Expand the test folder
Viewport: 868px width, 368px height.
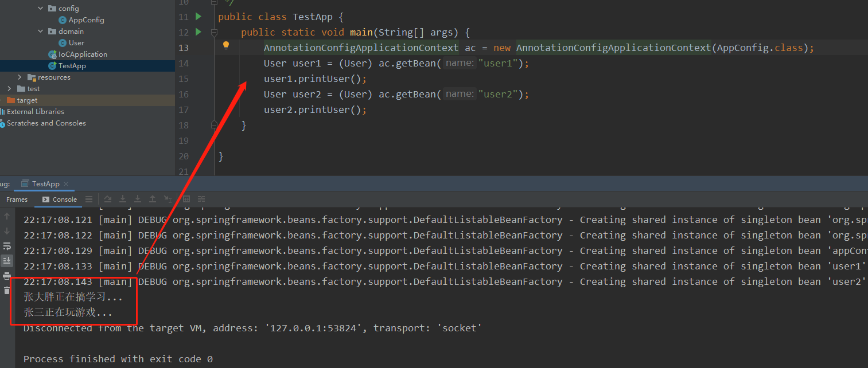point(9,88)
